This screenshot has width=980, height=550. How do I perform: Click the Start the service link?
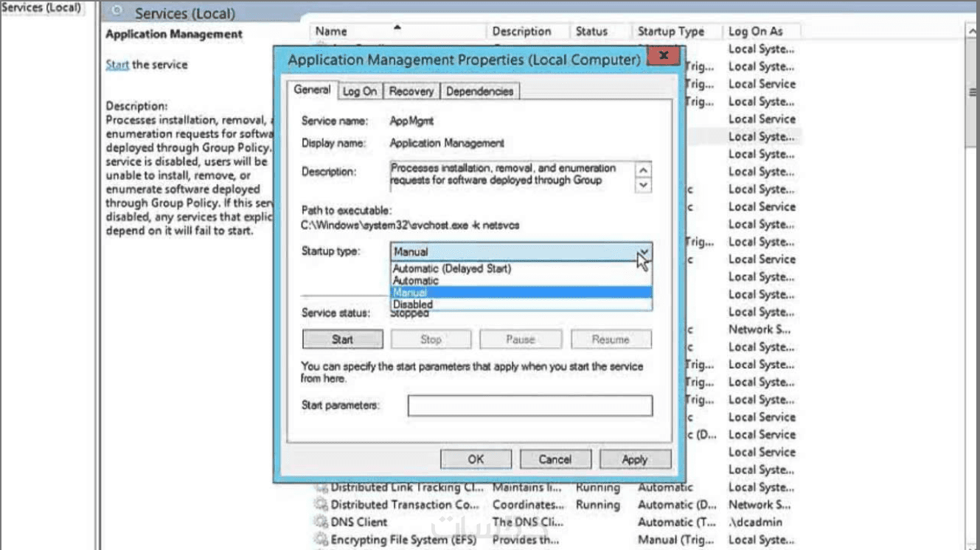click(x=117, y=65)
